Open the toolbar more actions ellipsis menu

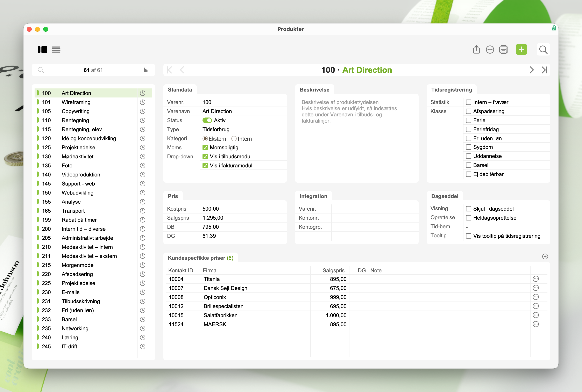coord(490,50)
